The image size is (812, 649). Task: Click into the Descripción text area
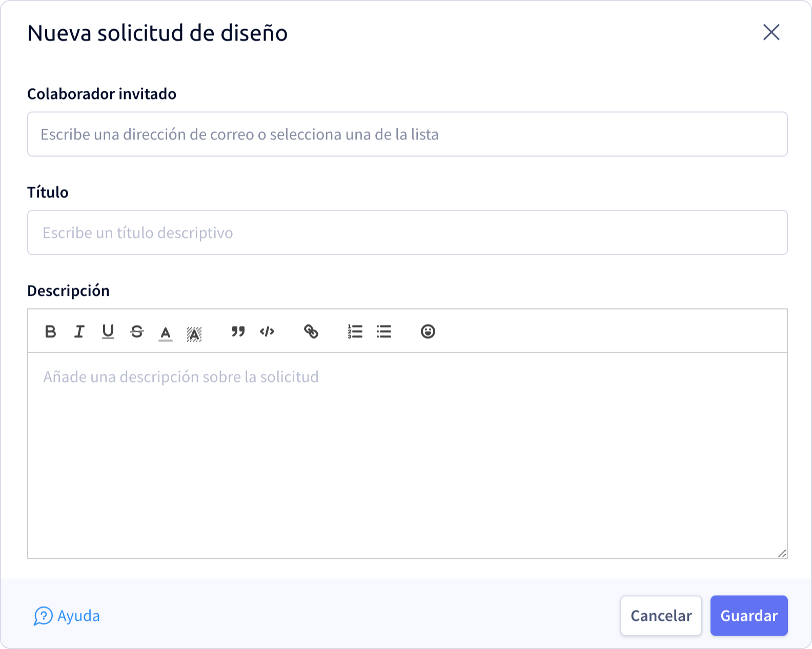(x=408, y=455)
